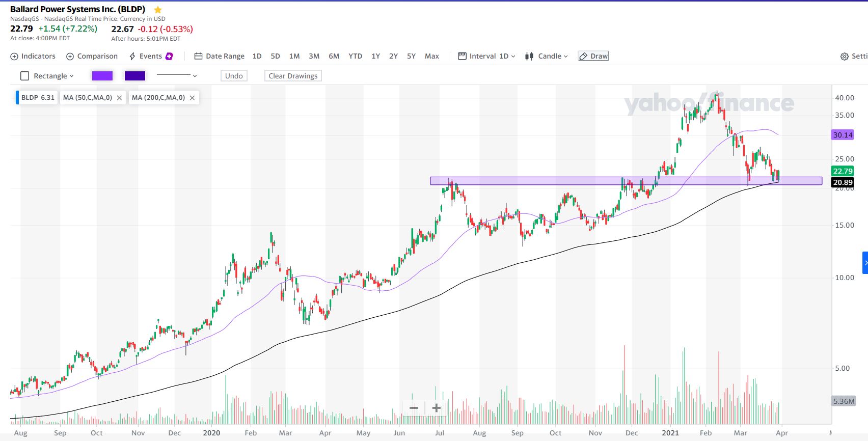Screen dimensions: 868x441
Task: Click the Events label
Action: point(151,56)
